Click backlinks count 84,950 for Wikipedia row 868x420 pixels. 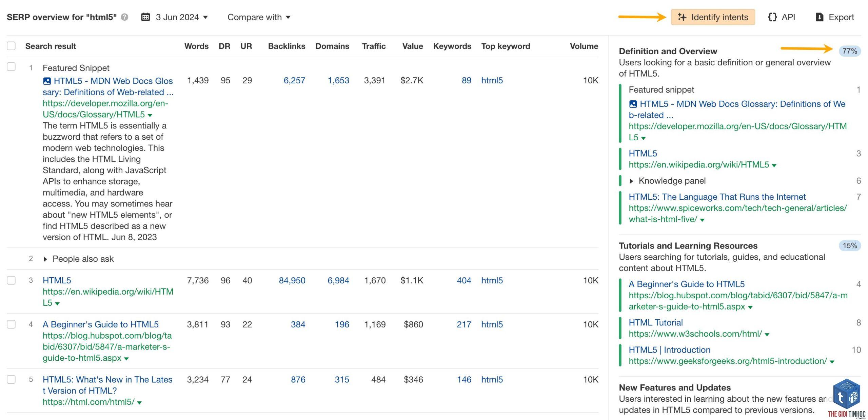click(292, 280)
